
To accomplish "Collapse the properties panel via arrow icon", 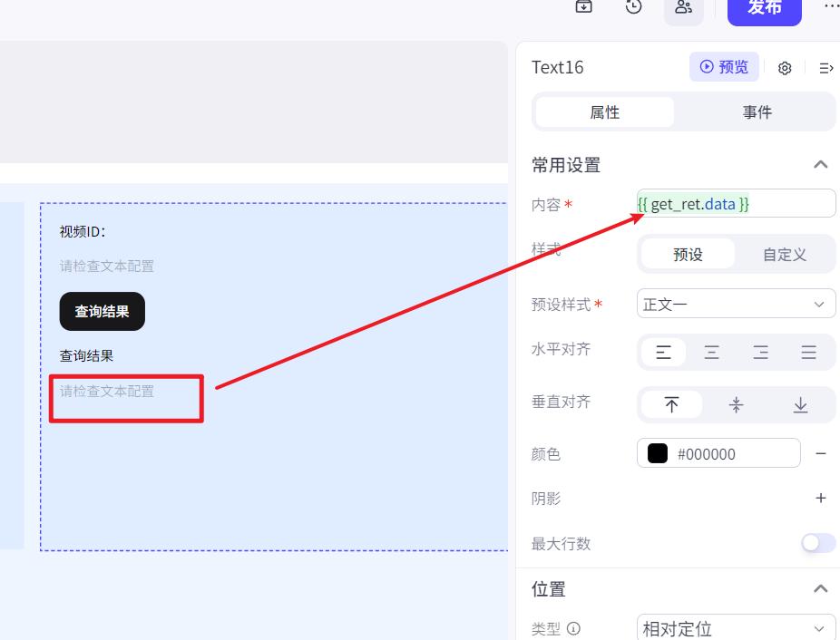I will [825, 68].
